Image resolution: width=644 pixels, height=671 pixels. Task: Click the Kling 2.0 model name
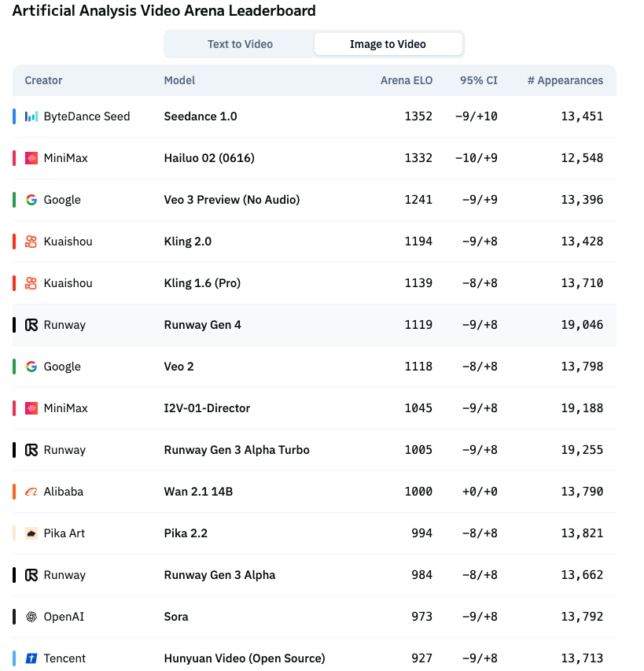187,241
